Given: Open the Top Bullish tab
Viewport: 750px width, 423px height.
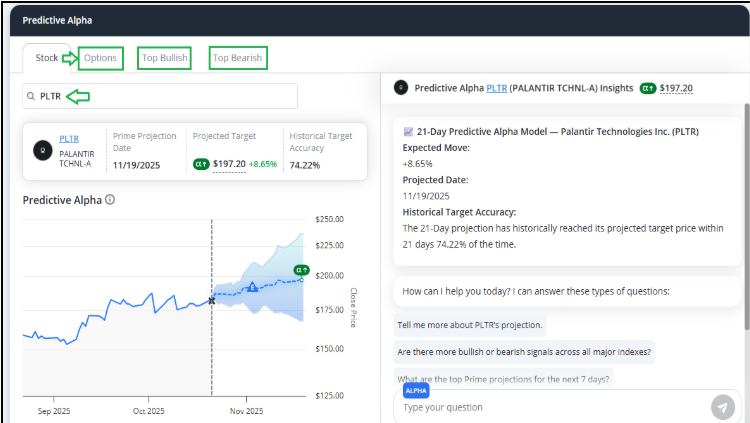Looking at the screenshot, I should click(165, 58).
